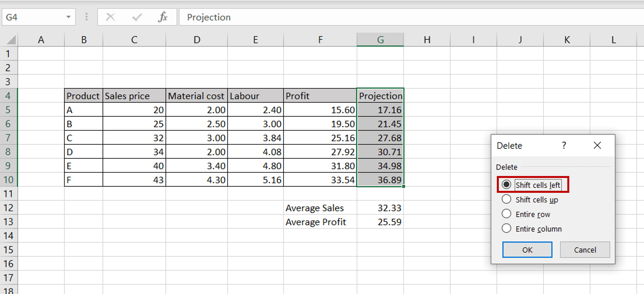Choose Shift cells up in Delete dialog

point(507,199)
